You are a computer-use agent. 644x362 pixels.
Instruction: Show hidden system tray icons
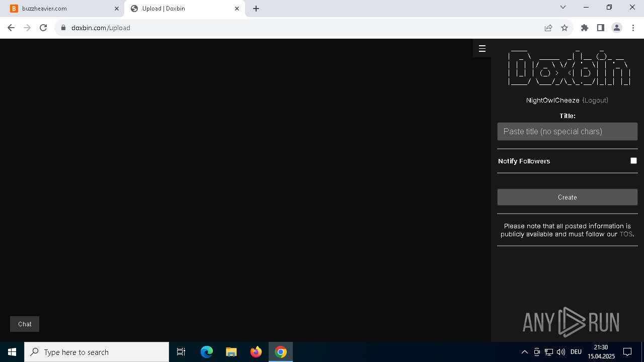pos(525,352)
